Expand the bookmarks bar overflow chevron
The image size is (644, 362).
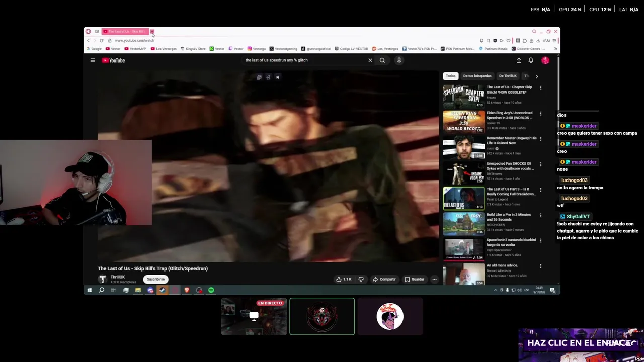tap(555, 49)
